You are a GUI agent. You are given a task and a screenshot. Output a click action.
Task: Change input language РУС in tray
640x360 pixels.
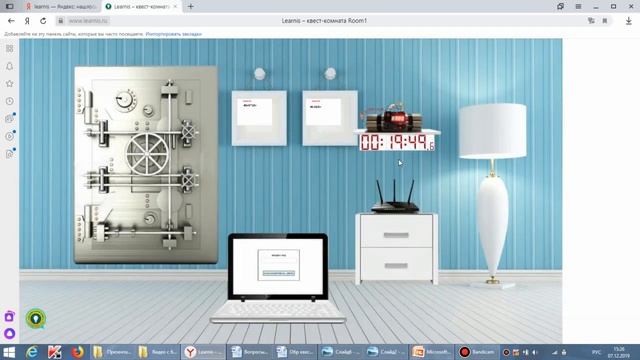click(596, 352)
